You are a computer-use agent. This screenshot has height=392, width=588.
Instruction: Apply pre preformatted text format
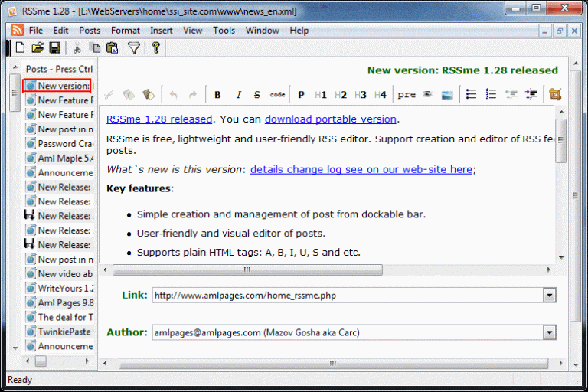click(407, 95)
